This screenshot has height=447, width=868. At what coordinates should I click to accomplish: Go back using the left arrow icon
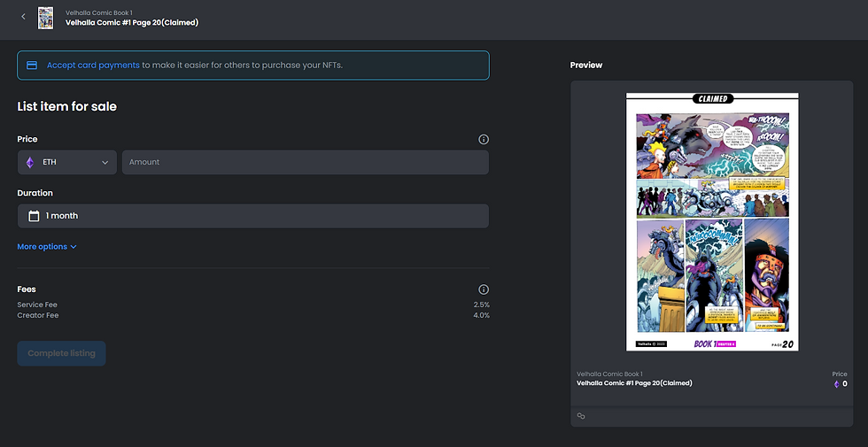(x=23, y=17)
